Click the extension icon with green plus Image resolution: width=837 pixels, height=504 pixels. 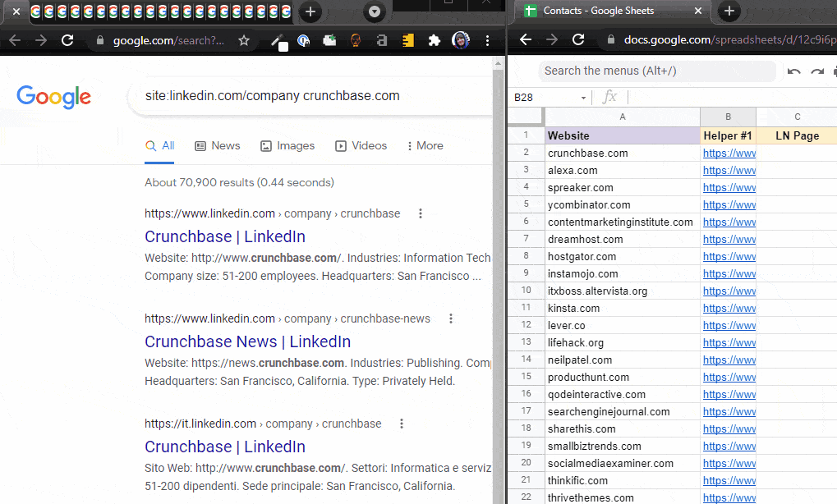tap(329, 40)
